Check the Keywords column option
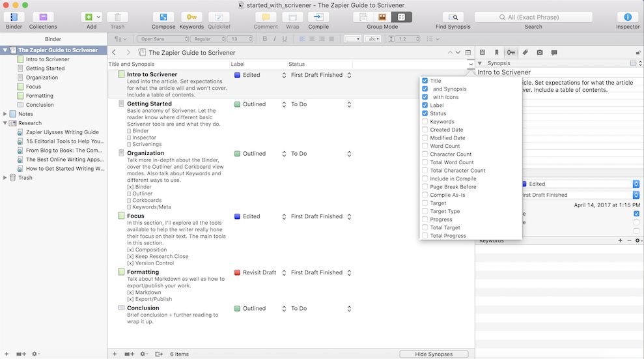The image size is (644, 359). [x=425, y=121]
